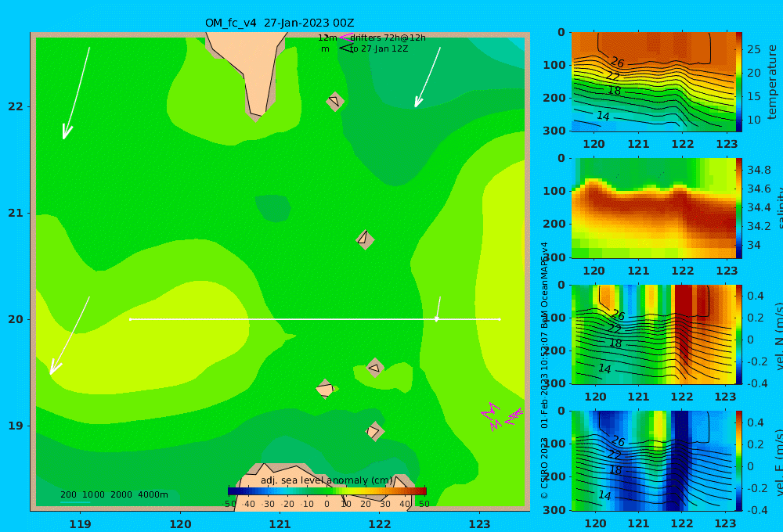Click the longitude label '123' on main map axis
The width and height of the screenshot is (783, 532).
pyautogui.click(x=480, y=524)
